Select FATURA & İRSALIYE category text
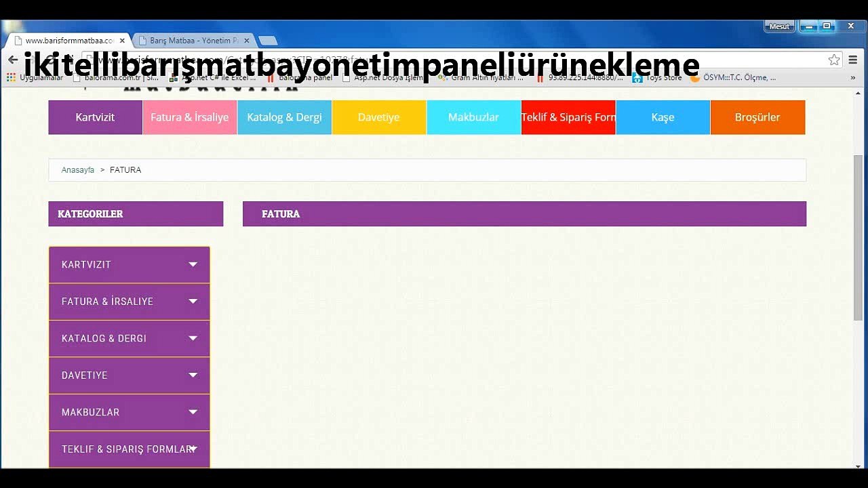Viewport: 868px width, 488px height. coord(107,302)
